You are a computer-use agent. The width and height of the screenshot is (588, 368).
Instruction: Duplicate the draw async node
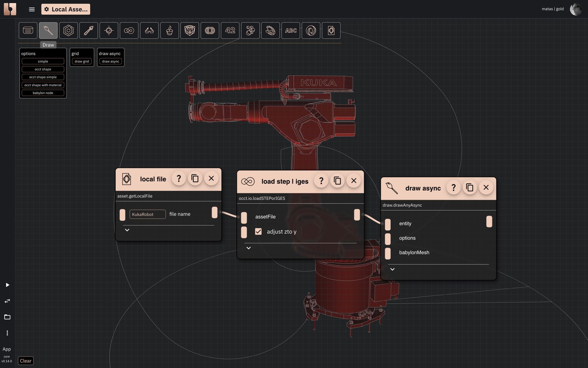(470, 188)
